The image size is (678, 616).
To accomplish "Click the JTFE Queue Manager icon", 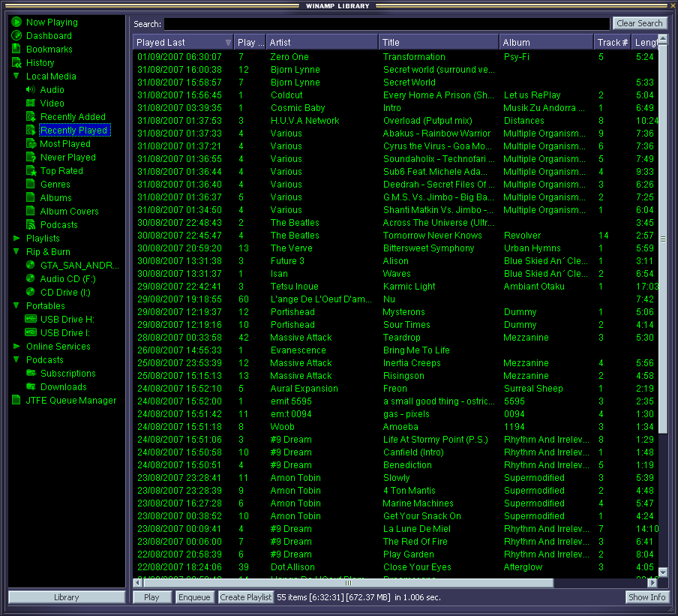I will (16, 400).
